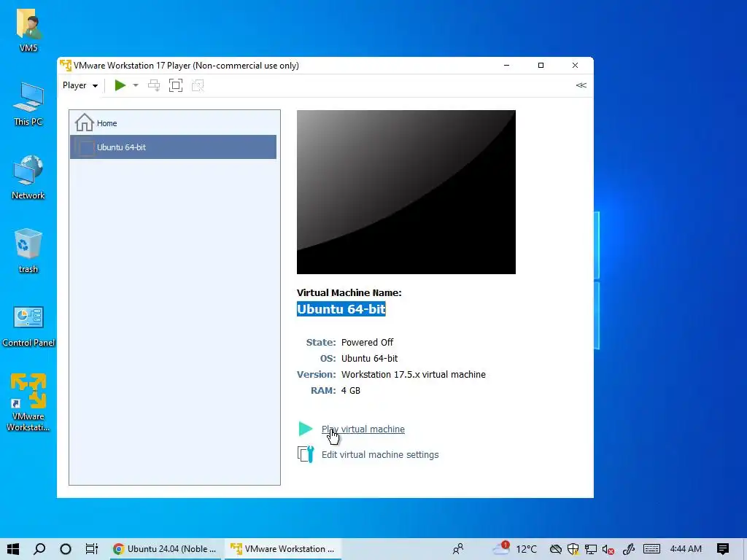
Task: Switch to Chrome Ubuntu 24.04 taskbar window
Action: pos(165,549)
